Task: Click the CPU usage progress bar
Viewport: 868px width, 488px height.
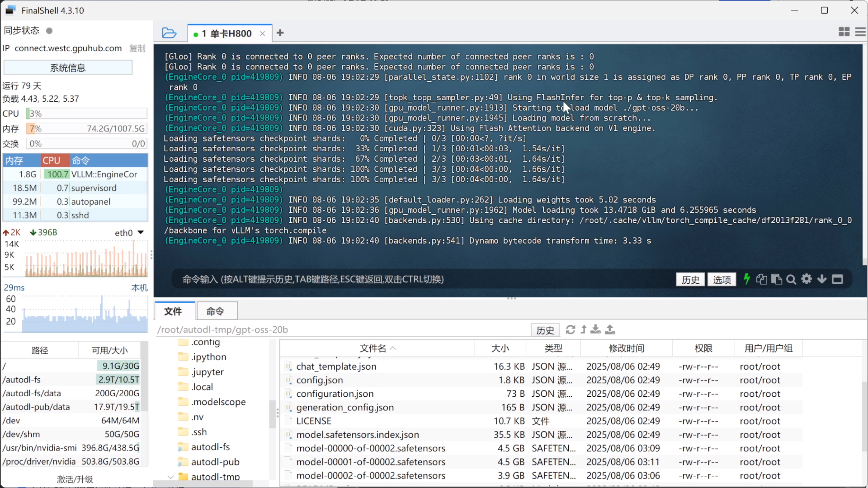Action: point(87,114)
